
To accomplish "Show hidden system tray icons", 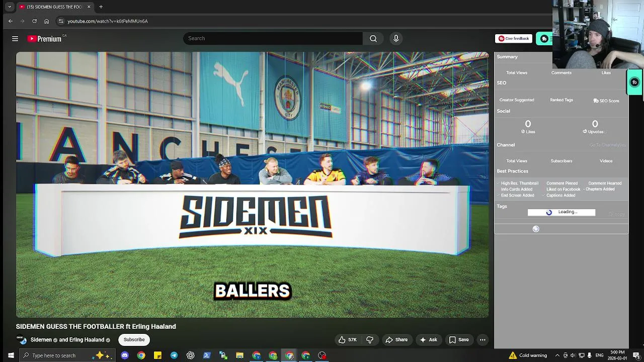I will click(x=556, y=355).
